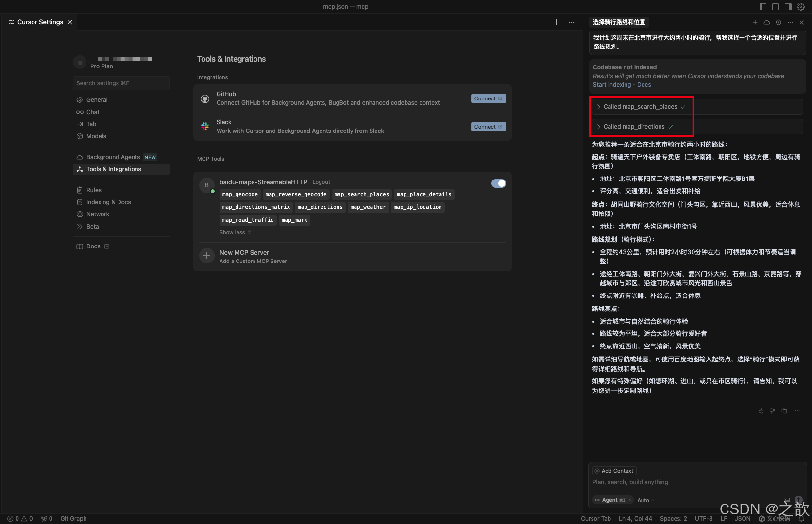Connect the GitHub integration
The width and height of the screenshot is (812, 524).
[x=488, y=98]
